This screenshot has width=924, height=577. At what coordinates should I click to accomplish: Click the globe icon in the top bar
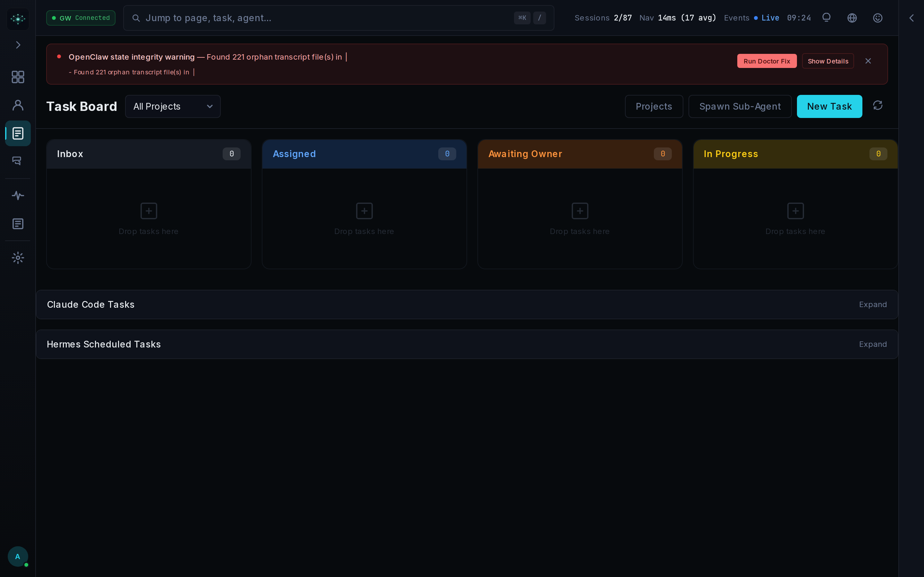pyautogui.click(x=851, y=18)
